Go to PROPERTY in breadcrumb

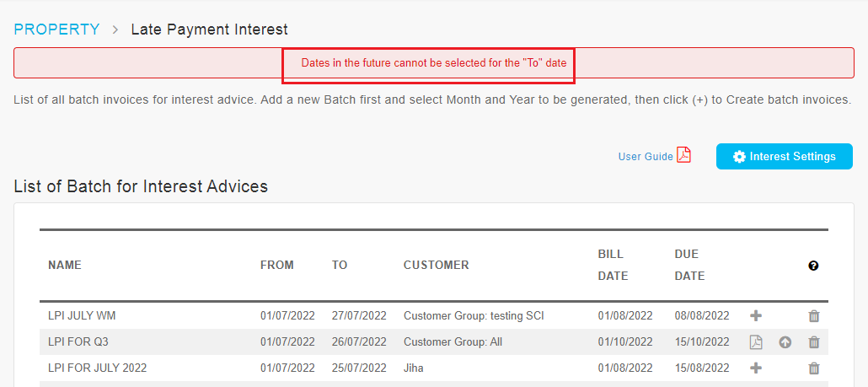point(57,29)
